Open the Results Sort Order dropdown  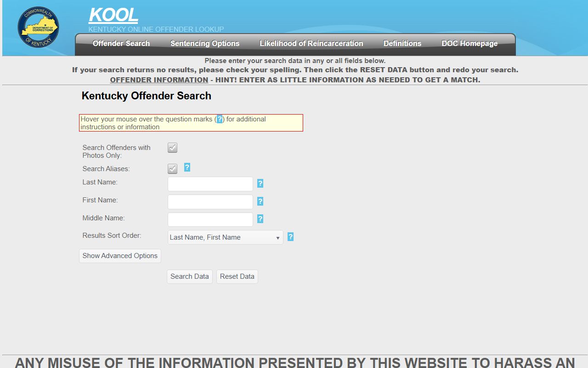pos(225,237)
